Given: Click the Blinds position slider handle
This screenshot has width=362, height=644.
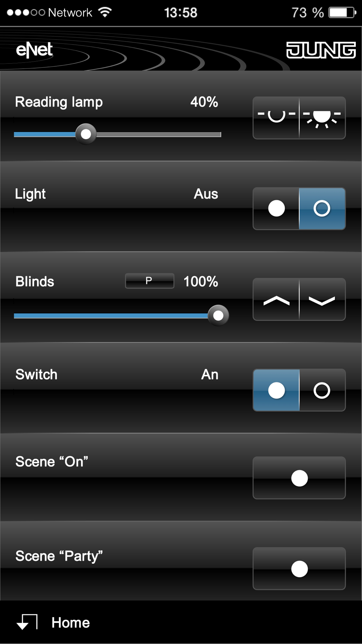Looking at the screenshot, I should 218,315.
